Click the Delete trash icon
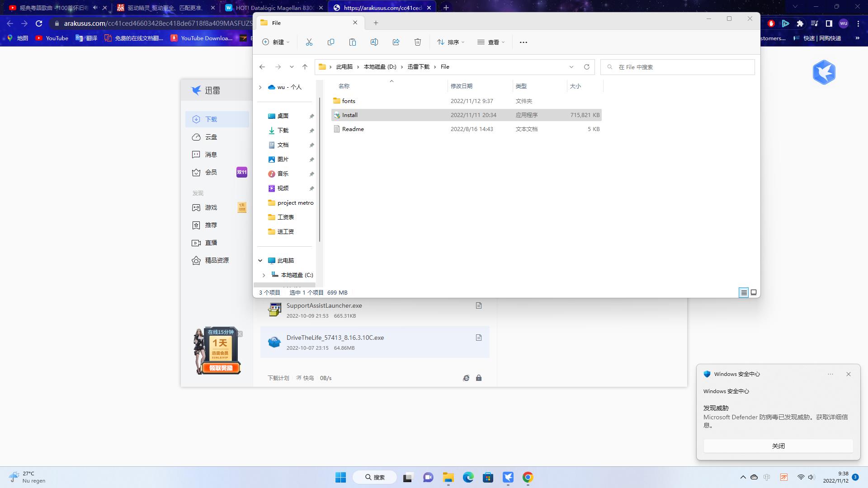 pos(418,42)
